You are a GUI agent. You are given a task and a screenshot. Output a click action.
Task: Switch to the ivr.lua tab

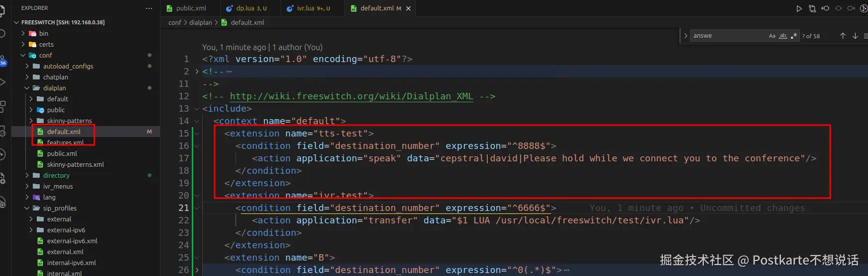pyautogui.click(x=313, y=8)
